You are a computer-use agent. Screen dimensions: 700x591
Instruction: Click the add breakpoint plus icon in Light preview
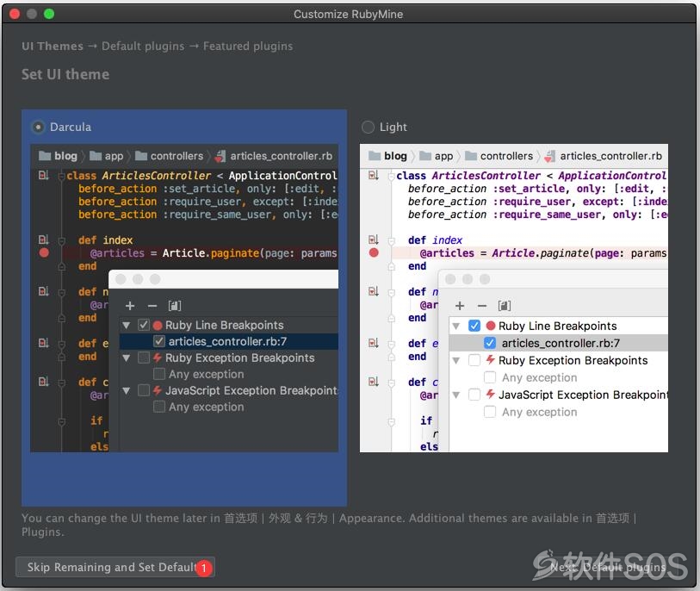pyautogui.click(x=460, y=306)
